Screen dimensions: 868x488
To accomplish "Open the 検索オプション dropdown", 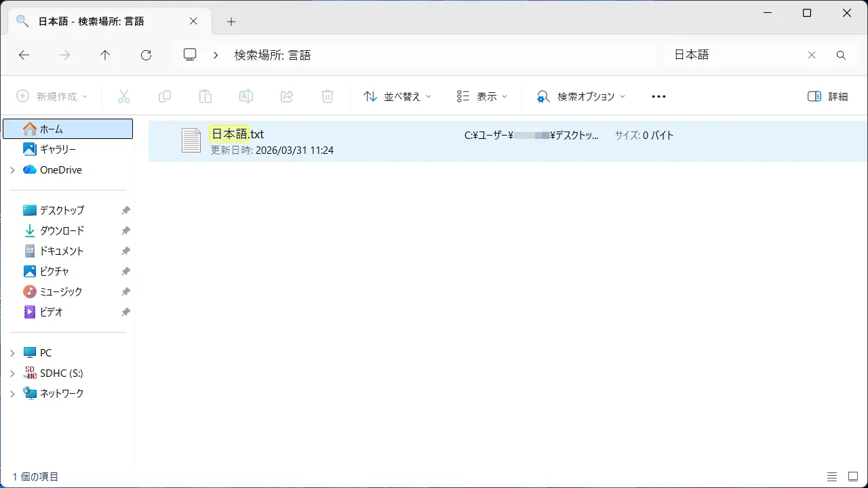I will coord(580,96).
